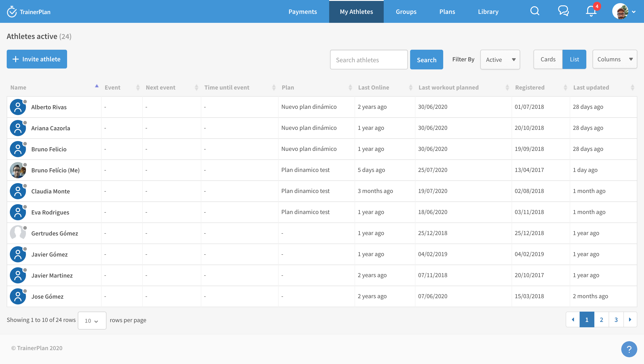
Task: Open the chat messages icon
Action: (x=563, y=11)
